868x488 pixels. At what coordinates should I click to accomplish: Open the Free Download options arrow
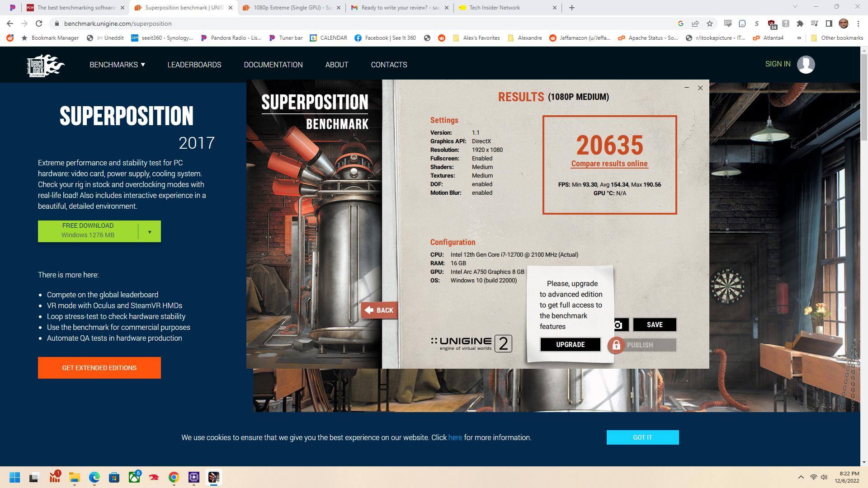150,231
